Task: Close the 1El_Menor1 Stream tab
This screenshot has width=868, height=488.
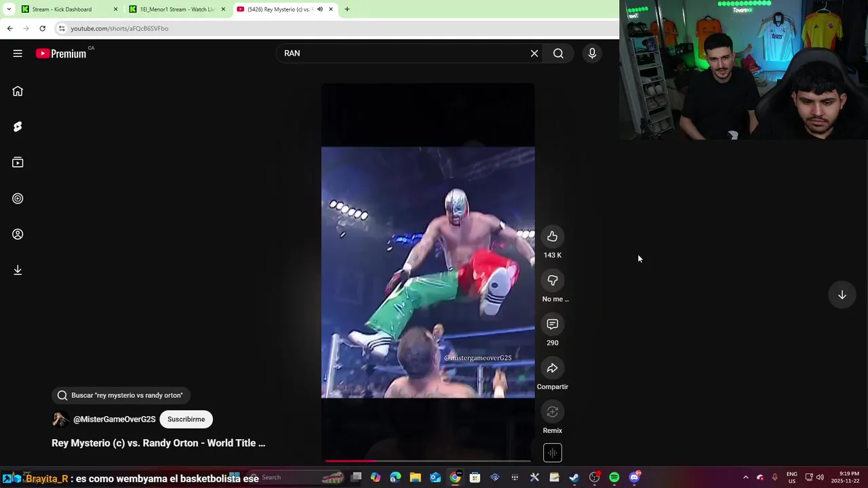Action: [x=223, y=9]
